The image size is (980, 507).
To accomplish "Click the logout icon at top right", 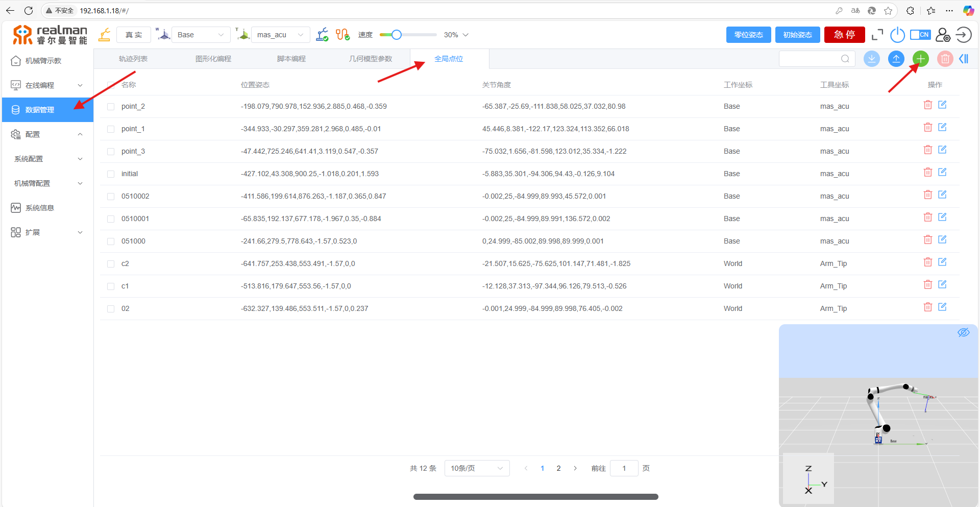I will coord(964,35).
